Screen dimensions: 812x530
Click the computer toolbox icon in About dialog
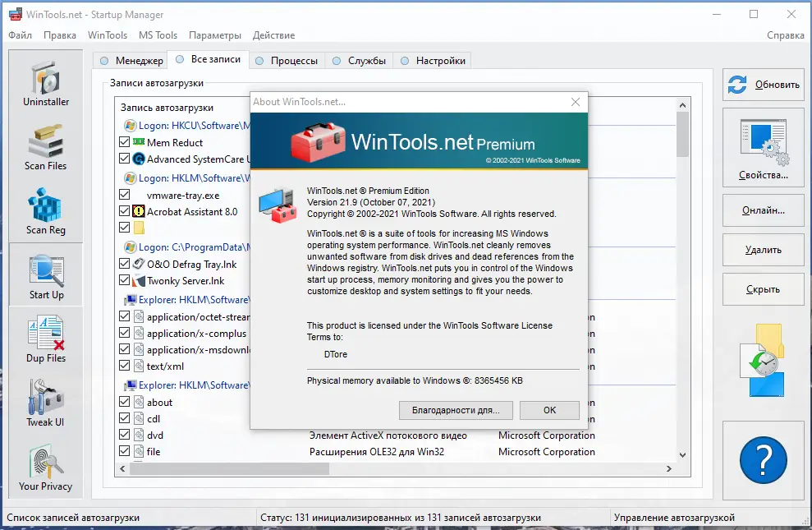[278, 205]
